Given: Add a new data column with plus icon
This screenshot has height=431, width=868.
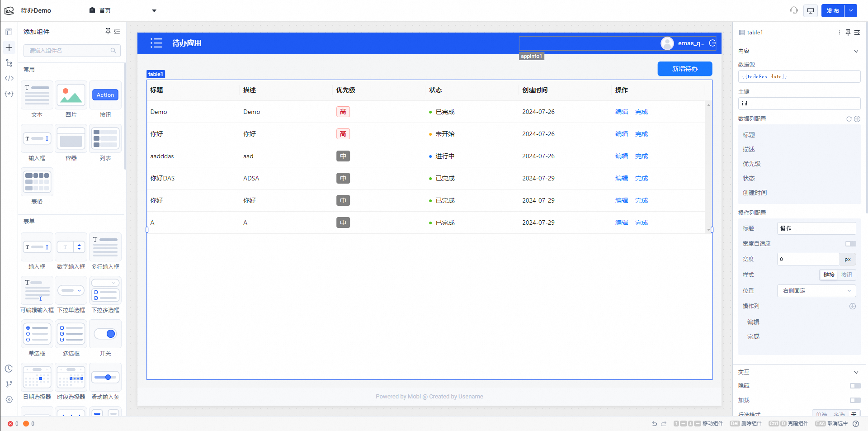Looking at the screenshot, I should [857, 119].
